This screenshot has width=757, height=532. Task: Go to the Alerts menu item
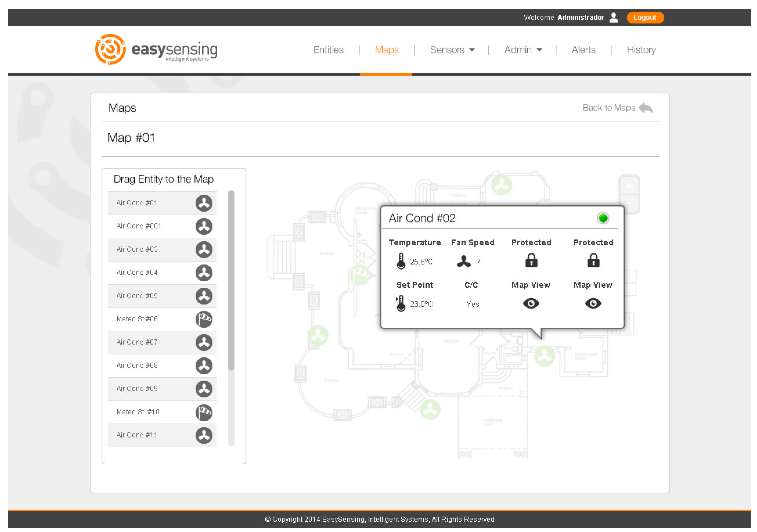(x=583, y=50)
